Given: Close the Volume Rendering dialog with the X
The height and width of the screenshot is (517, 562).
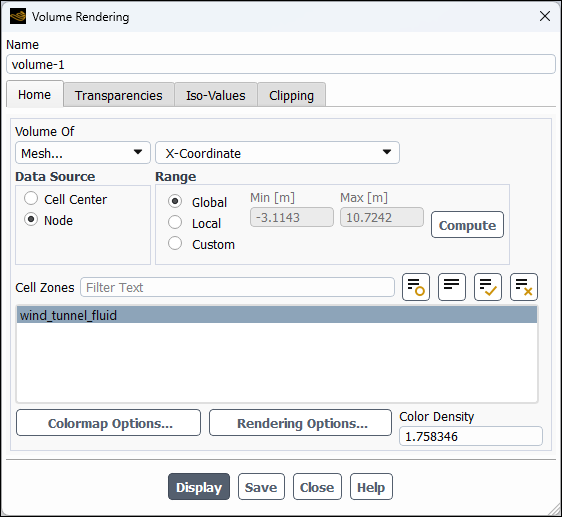Looking at the screenshot, I should [x=545, y=16].
